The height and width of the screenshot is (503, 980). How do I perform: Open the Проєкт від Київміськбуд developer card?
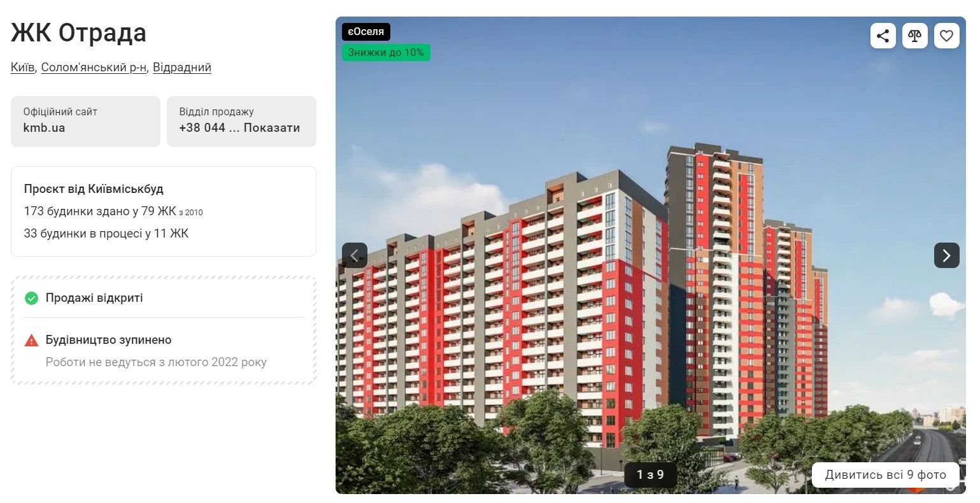click(x=164, y=211)
